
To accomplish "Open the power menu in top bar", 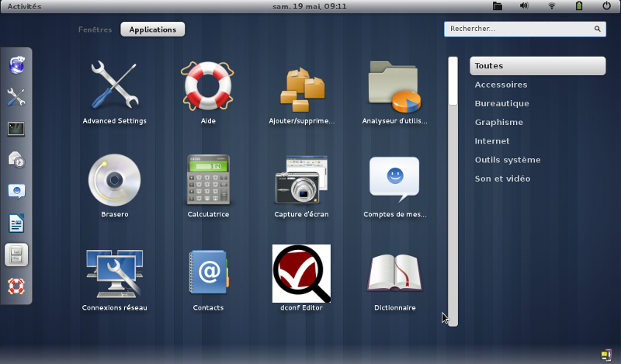I will (606, 6).
